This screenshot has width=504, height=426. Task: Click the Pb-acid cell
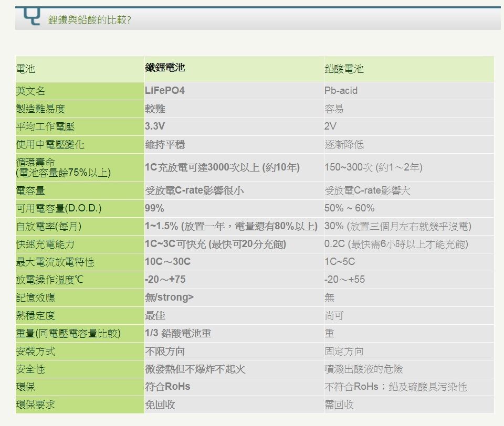click(341, 91)
